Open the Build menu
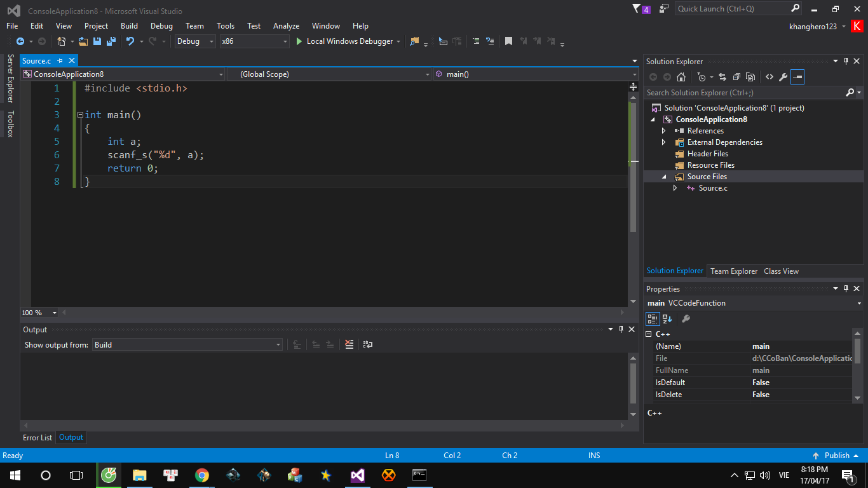 click(x=129, y=26)
